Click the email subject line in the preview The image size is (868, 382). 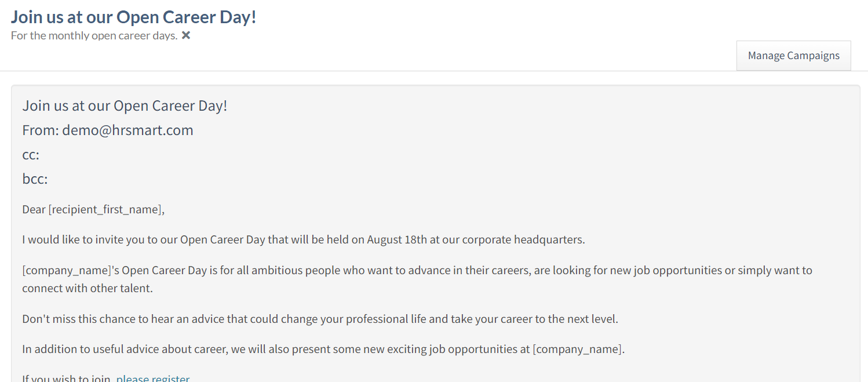[x=125, y=105]
